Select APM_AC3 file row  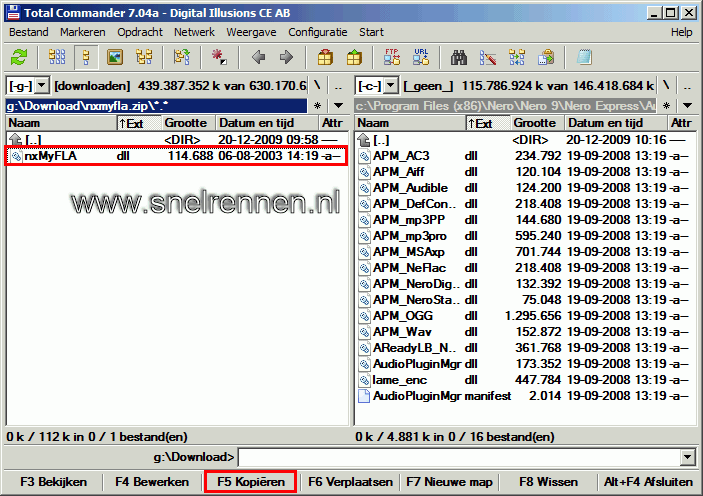pos(525,156)
